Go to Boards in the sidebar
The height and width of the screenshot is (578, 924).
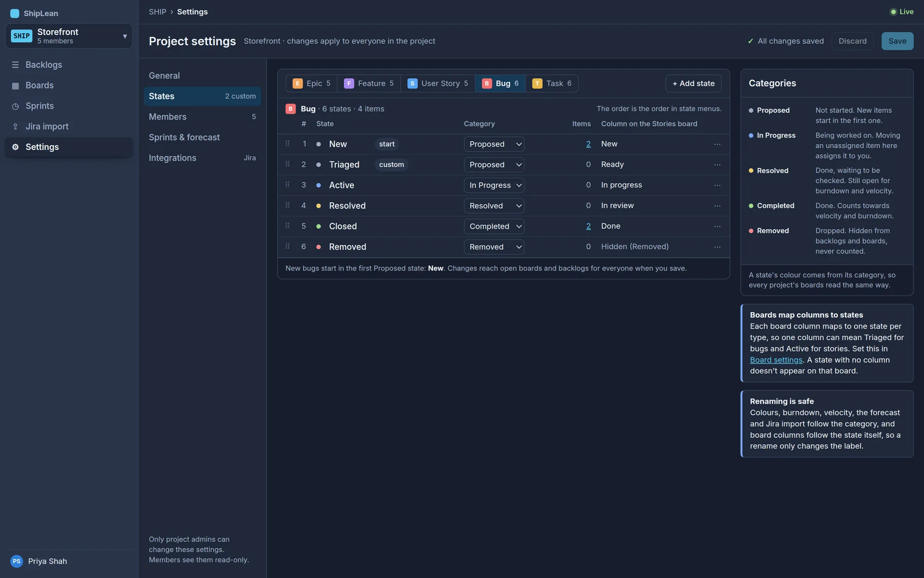point(69,85)
